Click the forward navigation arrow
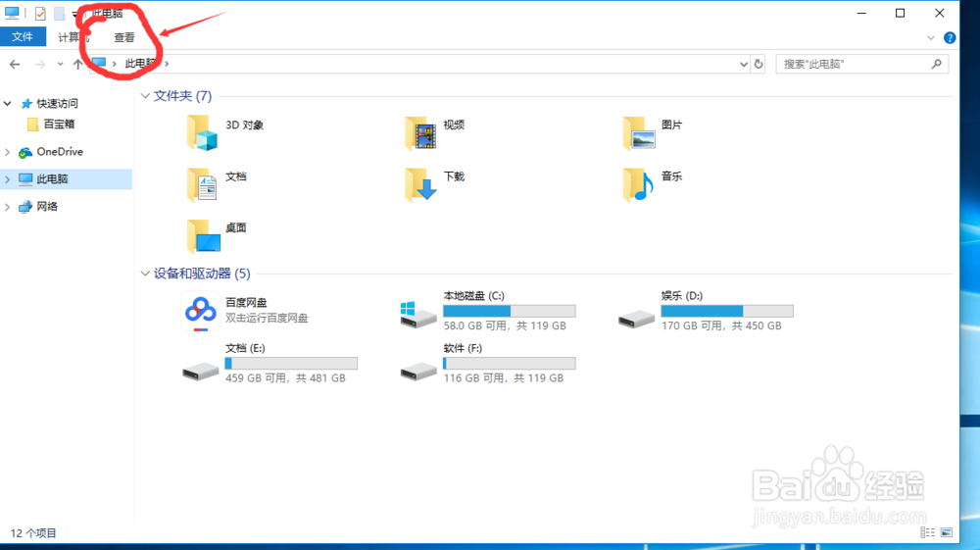This screenshot has width=980, height=550. [40, 64]
